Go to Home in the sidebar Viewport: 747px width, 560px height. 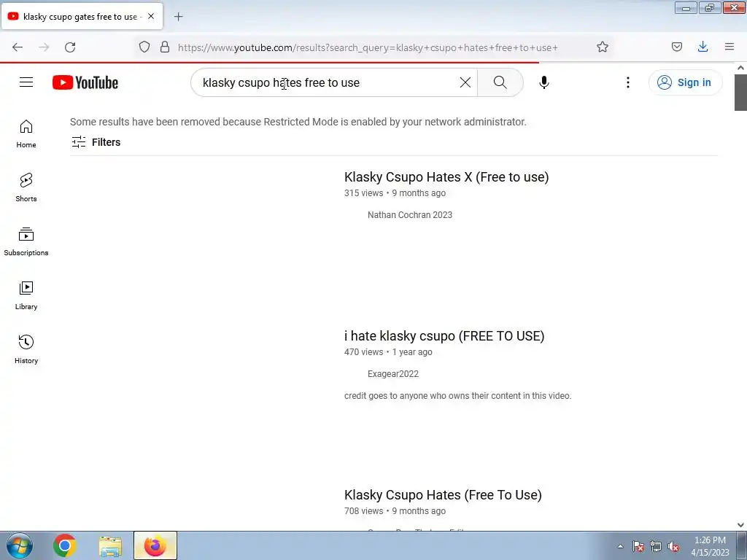click(x=26, y=134)
